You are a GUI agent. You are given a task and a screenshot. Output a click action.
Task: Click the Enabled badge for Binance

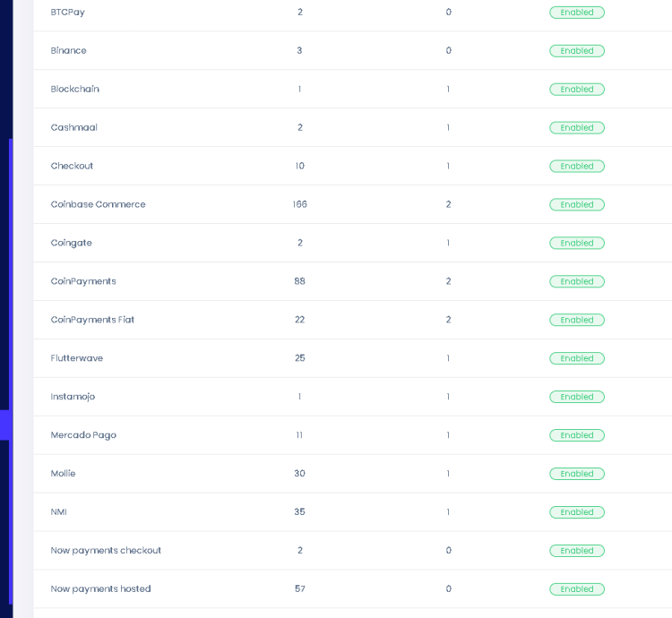(x=576, y=51)
